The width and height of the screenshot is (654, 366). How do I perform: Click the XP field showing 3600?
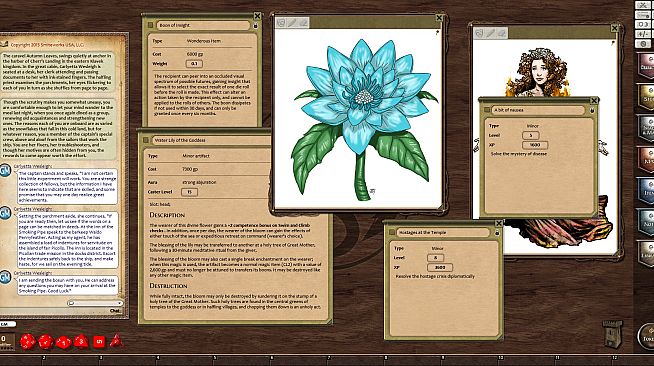[440, 268]
